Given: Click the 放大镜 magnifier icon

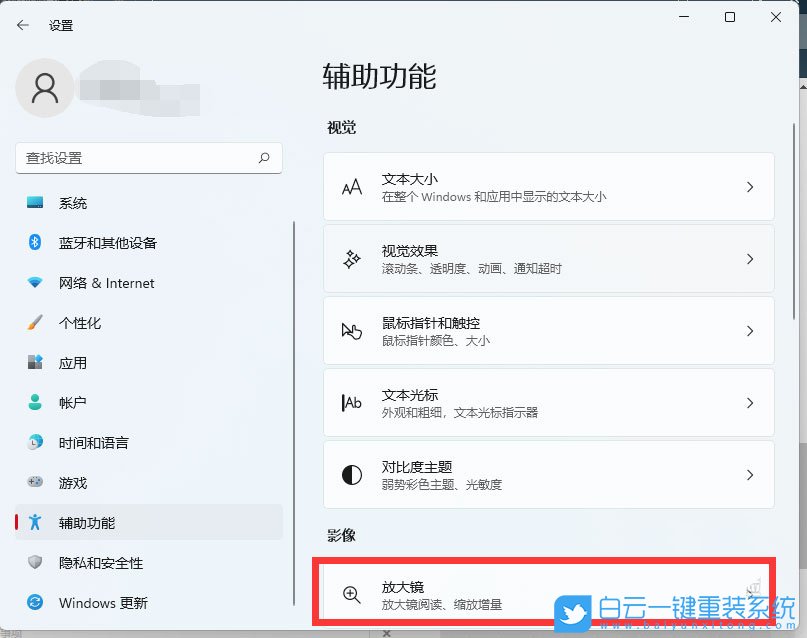Looking at the screenshot, I should tap(351, 596).
